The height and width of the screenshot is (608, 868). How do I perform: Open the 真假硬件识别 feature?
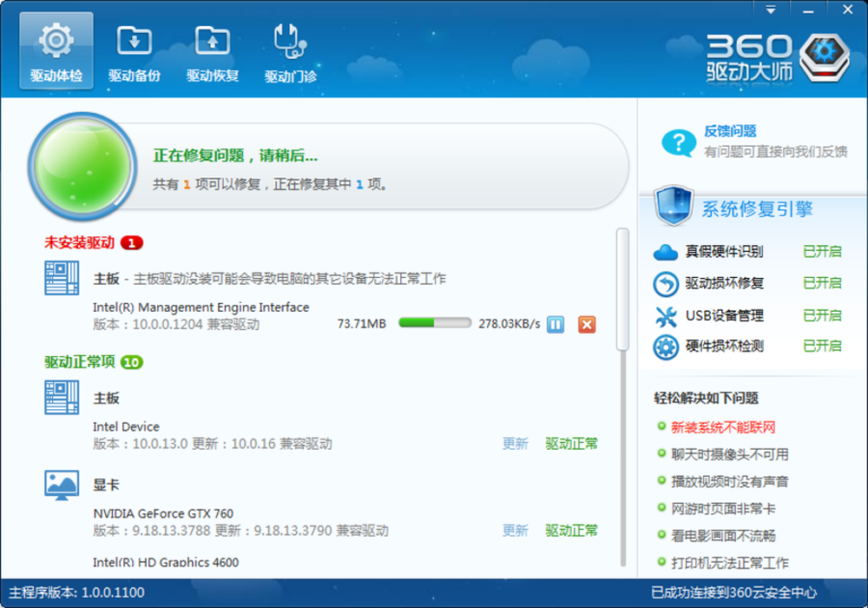pyautogui.click(x=724, y=251)
